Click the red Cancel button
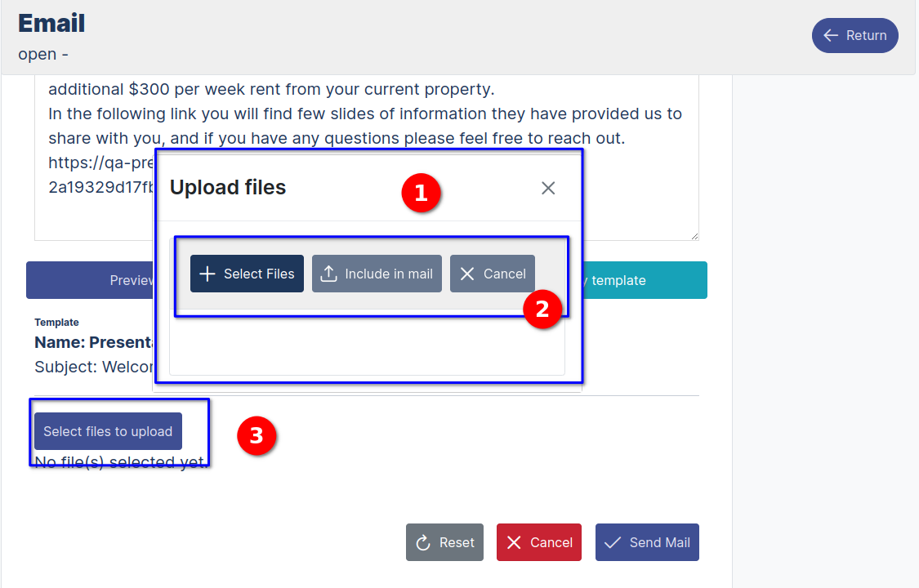The image size is (919, 588). point(539,541)
